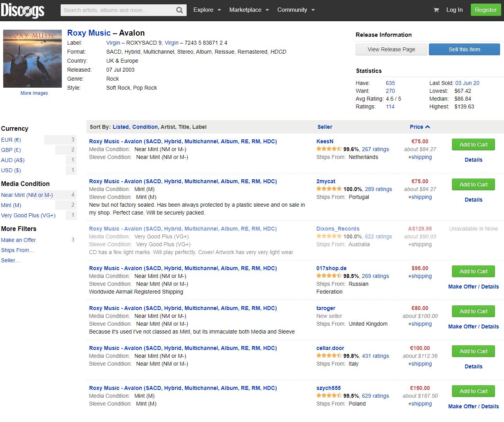Open the shopping cart icon
Viewport: 504px width, 422px height.
coord(436,10)
